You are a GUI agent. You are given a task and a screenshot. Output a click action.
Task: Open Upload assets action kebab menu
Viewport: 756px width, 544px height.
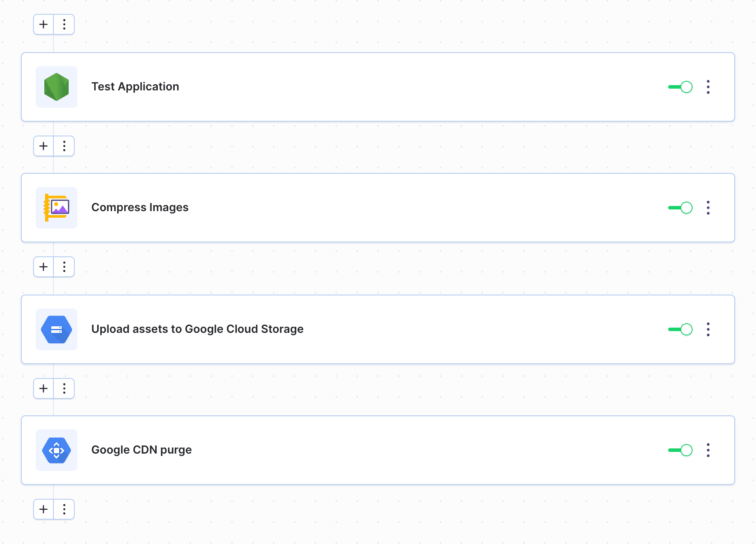tap(708, 329)
